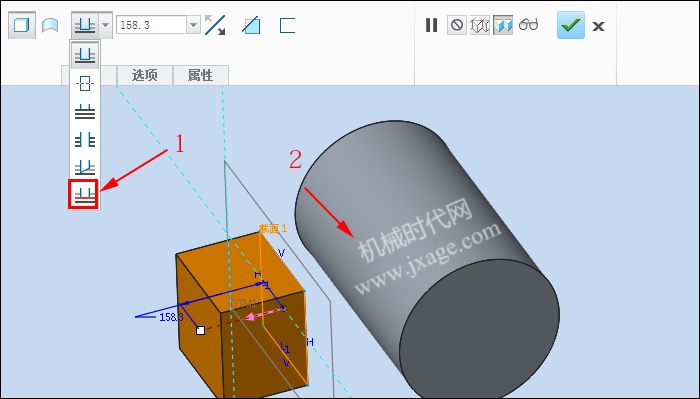Select the extrude as solid icon

click(21, 25)
